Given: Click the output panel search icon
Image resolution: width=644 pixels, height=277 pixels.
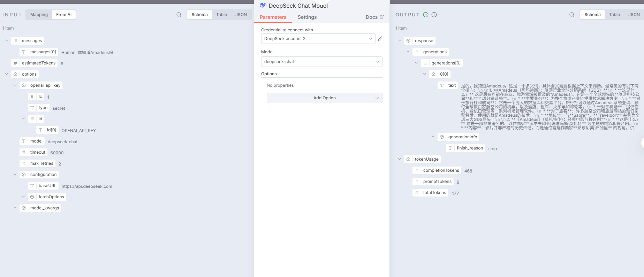Looking at the screenshot, I should 572,15.
